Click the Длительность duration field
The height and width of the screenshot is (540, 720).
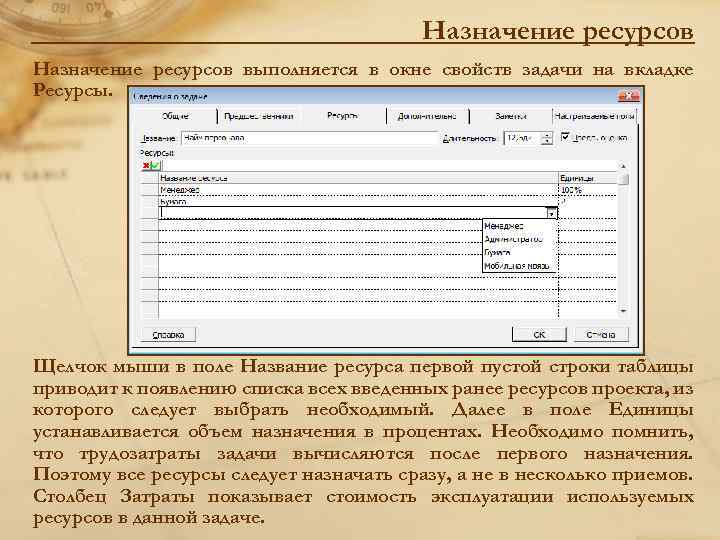pyautogui.click(x=522, y=138)
